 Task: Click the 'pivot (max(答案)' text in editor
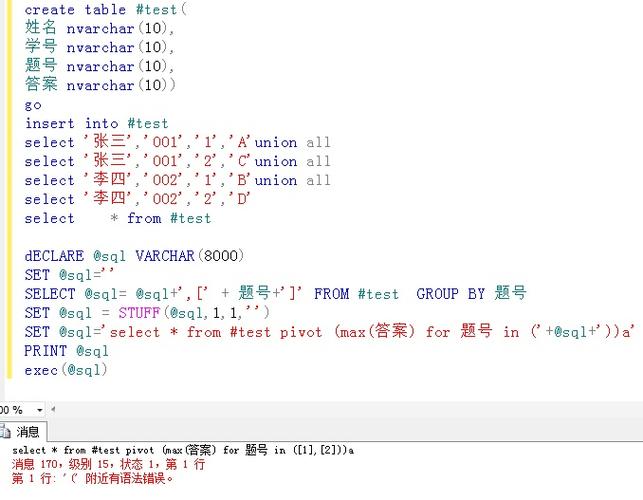click(347, 331)
